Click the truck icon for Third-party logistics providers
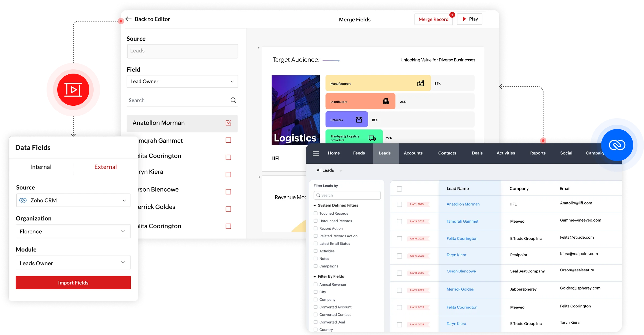The height and width of the screenshot is (335, 644). 372,138
